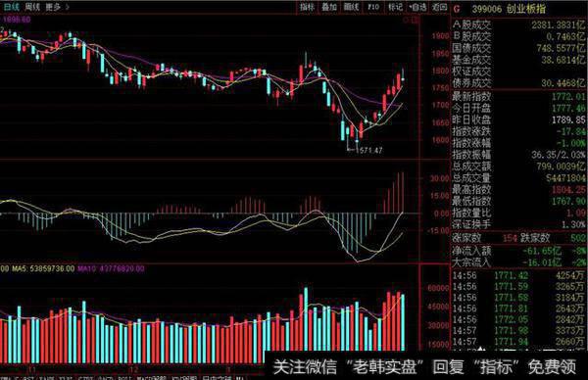
Task: Select the 大宗流入 -16.01亿 row
Action: click(x=519, y=262)
